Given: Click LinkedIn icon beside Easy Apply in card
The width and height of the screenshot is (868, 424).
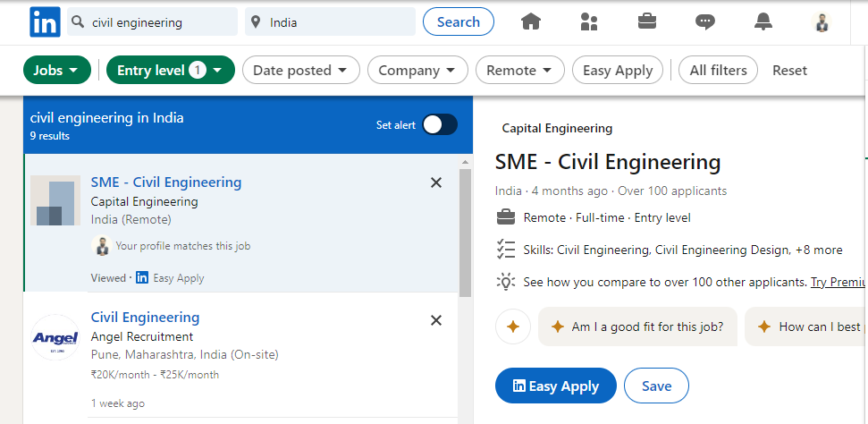Looking at the screenshot, I should (x=142, y=277).
